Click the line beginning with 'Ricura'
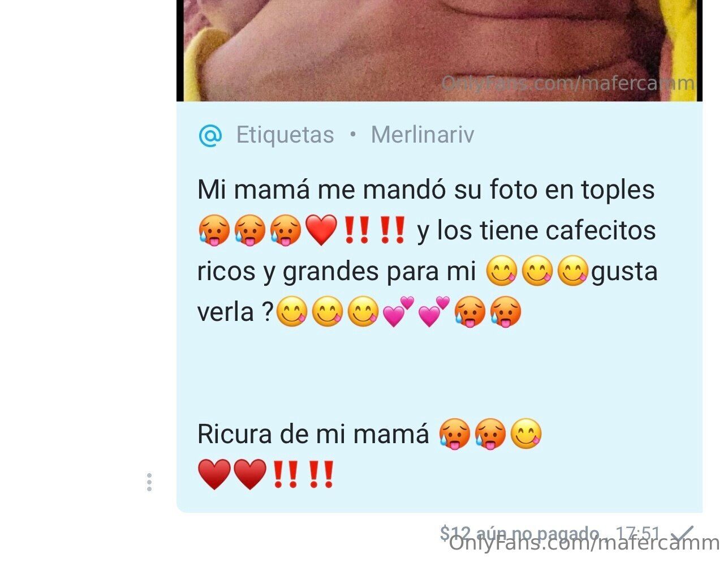The height and width of the screenshot is (562, 728). (369, 434)
